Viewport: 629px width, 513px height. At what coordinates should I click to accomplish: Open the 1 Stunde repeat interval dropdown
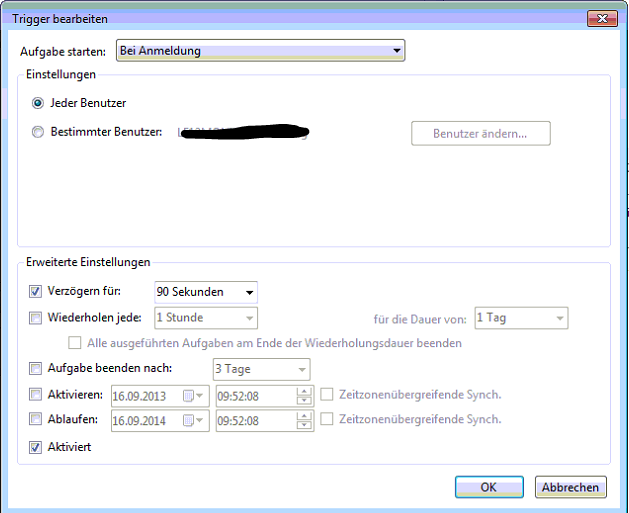[249, 318]
